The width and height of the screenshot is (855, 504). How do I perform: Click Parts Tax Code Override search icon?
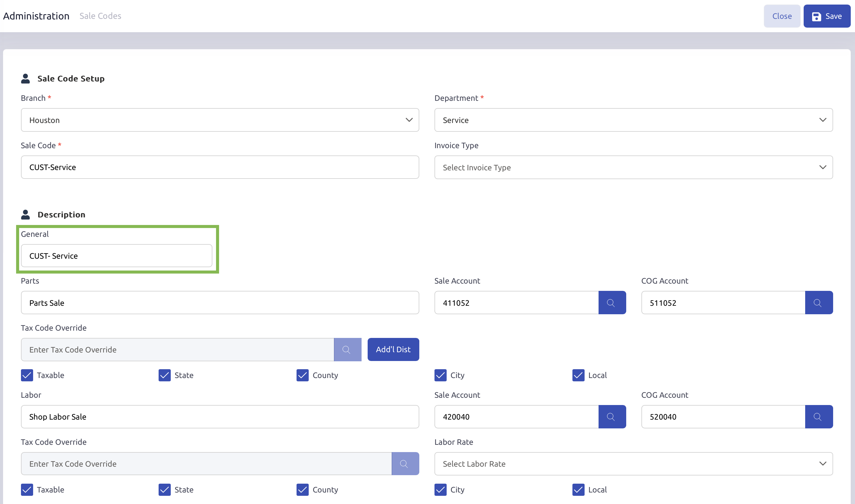click(x=347, y=349)
